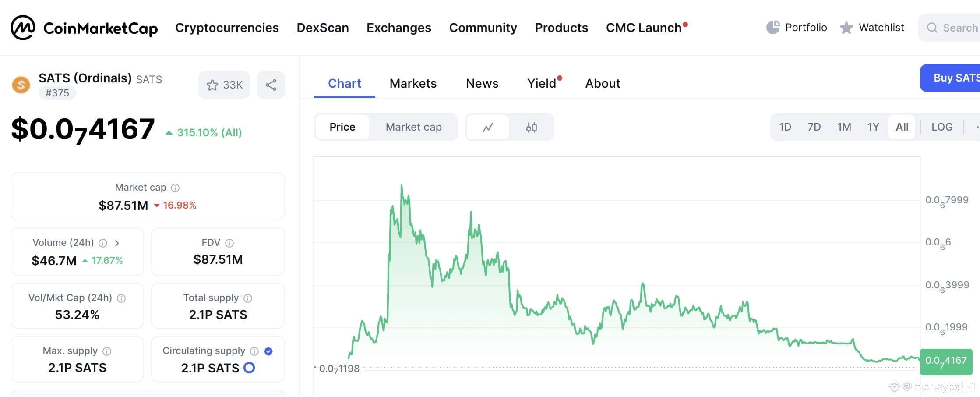Viewport: 980px width, 397px height.
Task: Click the 53.24% Vol/Mkt Cap value
Action: [77, 315]
